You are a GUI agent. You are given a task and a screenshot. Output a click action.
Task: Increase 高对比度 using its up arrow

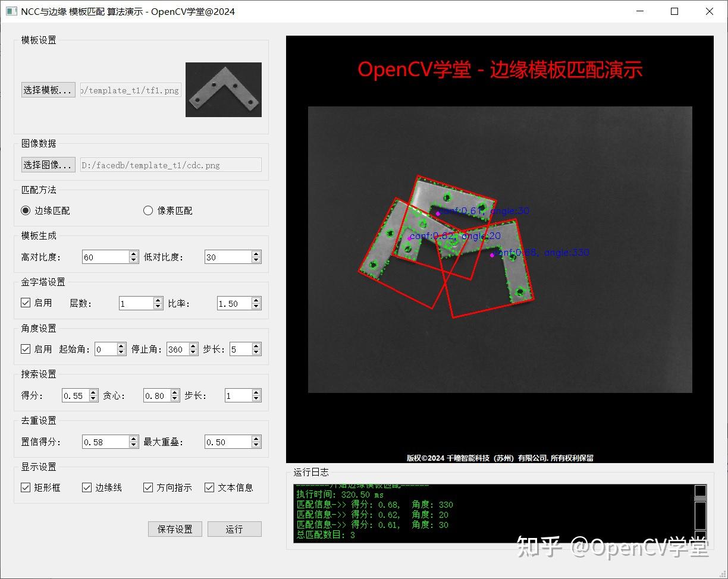pos(134,253)
